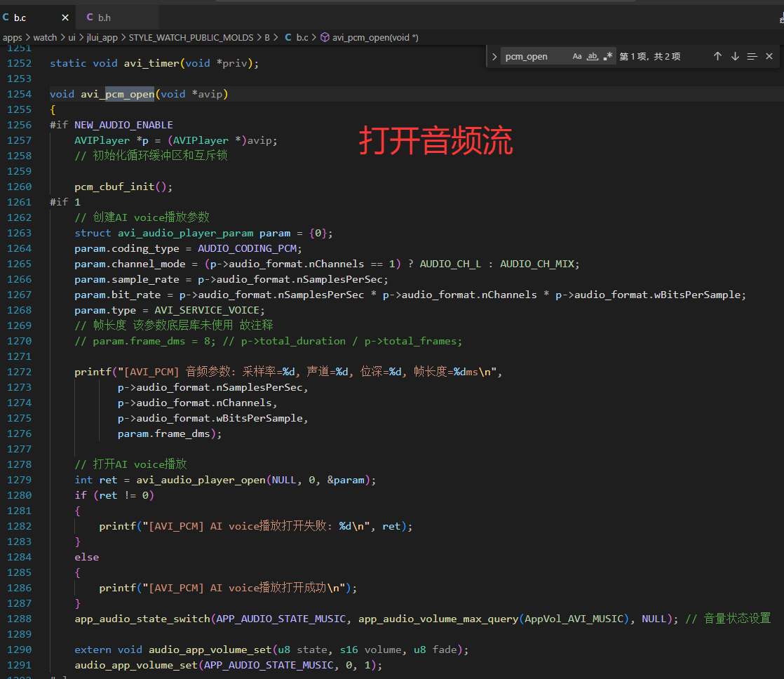This screenshot has height=679, width=784.
Task: Go to next search match
Action: pyautogui.click(x=735, y=57)
